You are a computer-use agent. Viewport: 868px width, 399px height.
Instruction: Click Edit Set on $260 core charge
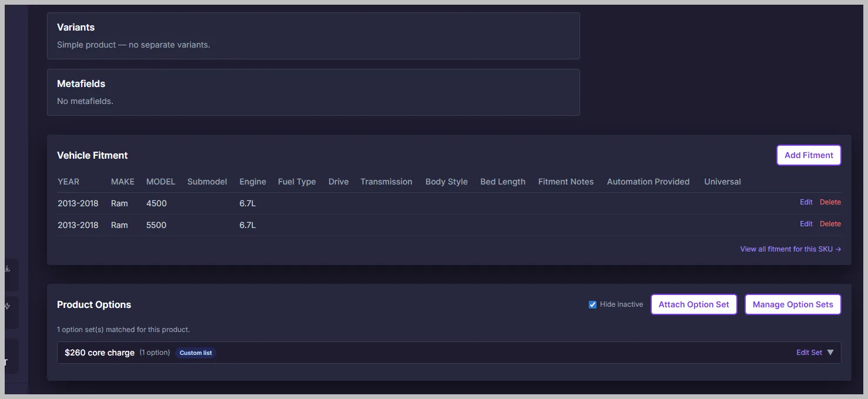(809, 353)
